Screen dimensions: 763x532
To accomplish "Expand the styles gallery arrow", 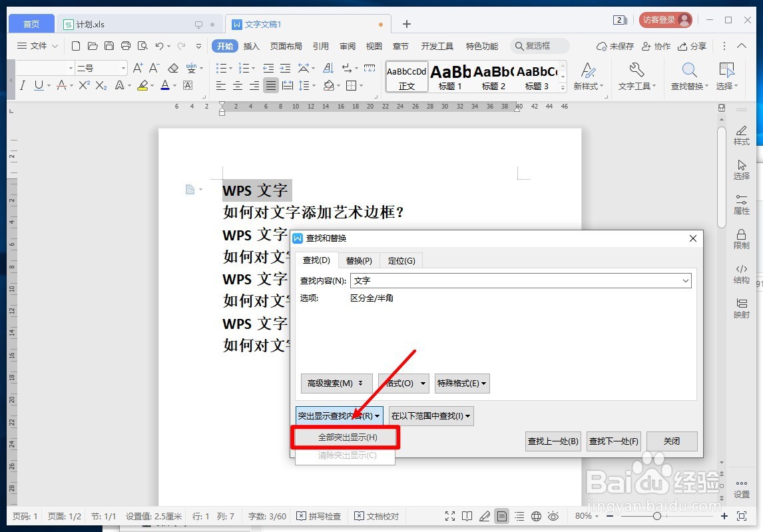I will [563, 88].
